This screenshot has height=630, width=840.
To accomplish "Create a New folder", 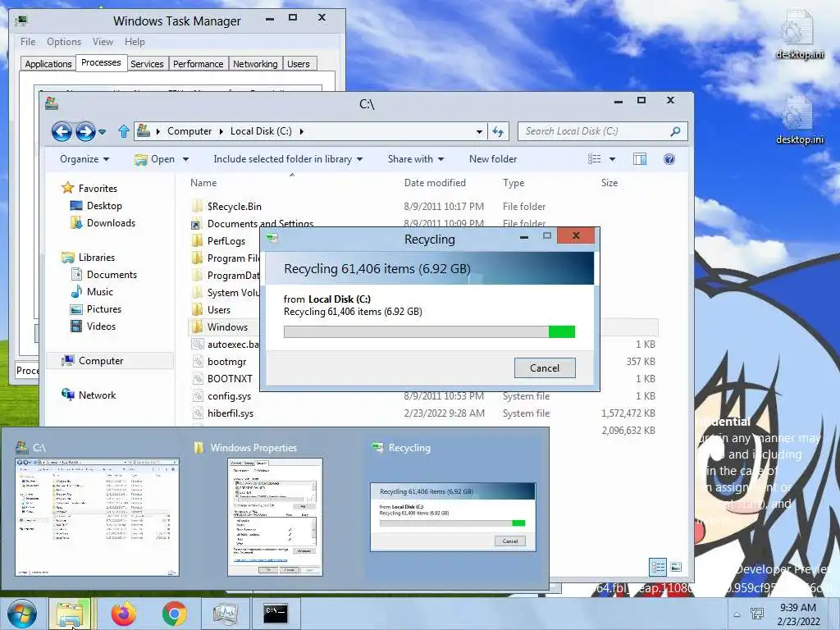I will (x=493, y=159).
